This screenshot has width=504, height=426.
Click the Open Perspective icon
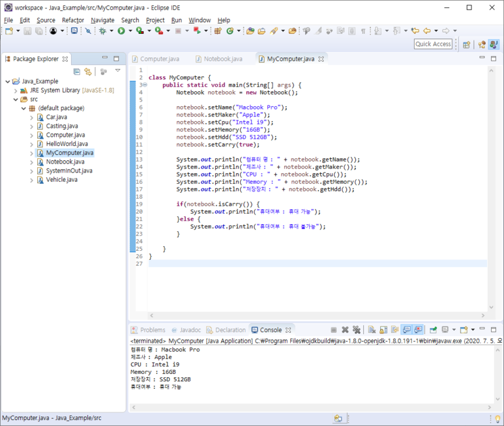tap(466, 45)
